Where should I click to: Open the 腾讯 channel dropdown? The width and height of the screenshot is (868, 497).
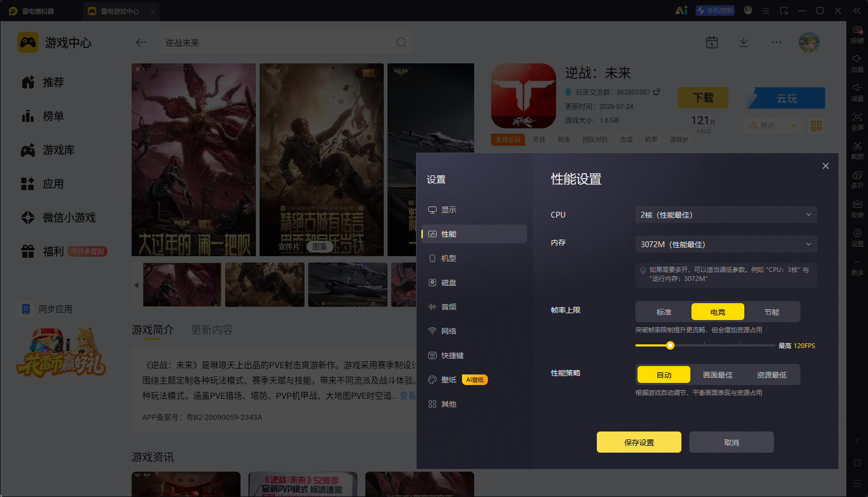(772, 126)
